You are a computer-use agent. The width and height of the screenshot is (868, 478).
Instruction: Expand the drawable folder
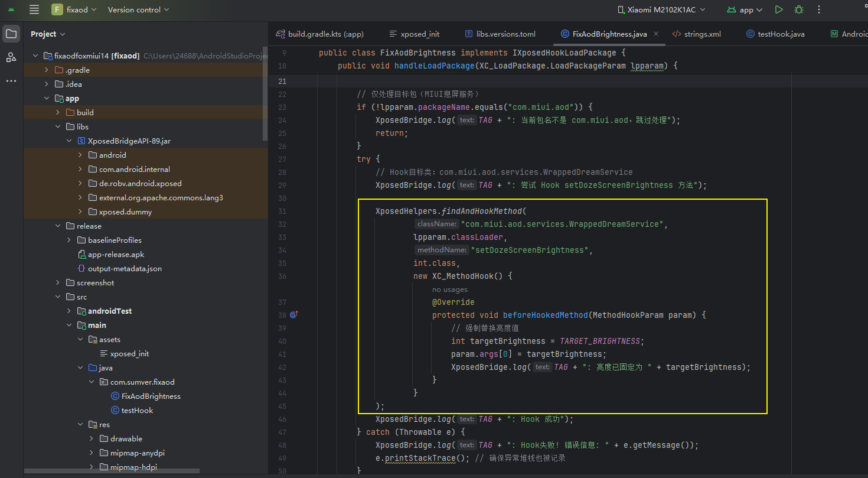click(92, 438)
